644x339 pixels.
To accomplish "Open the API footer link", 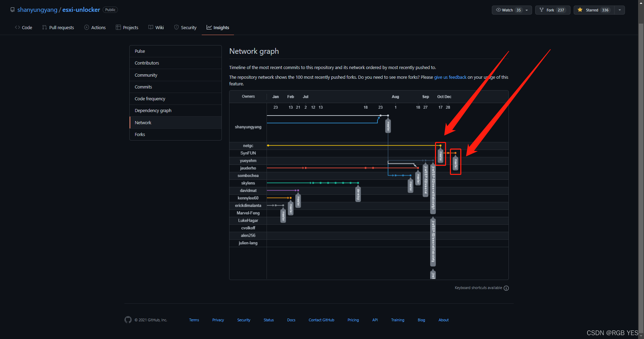I will point(375,320).
